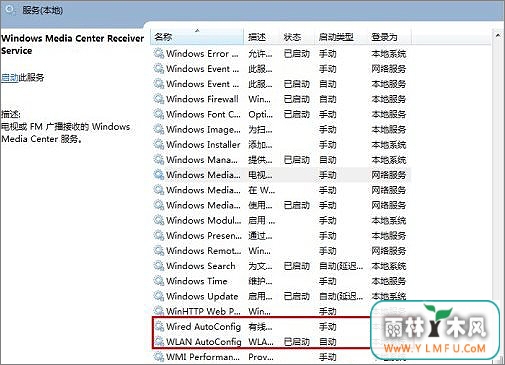
Task: Click the 服务(本地) header icon at top left
Action: tap(10, 10)
